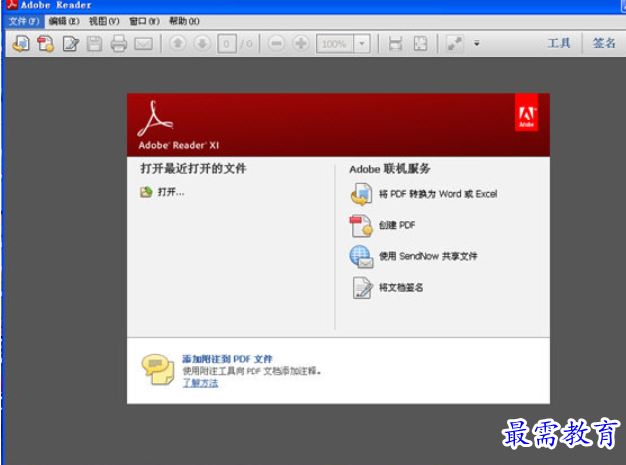Click the Fit width scrolling icon
Screen dimensions: 626x465
click(395, 44)
